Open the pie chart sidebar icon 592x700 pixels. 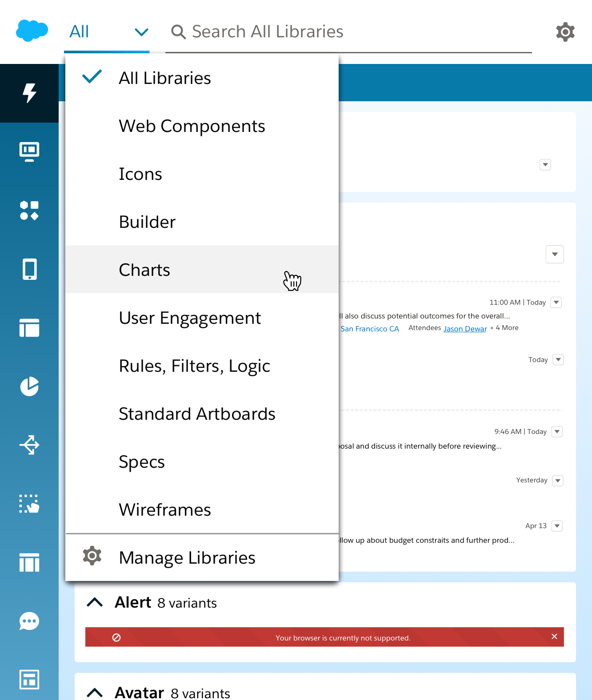click(29, 386)
